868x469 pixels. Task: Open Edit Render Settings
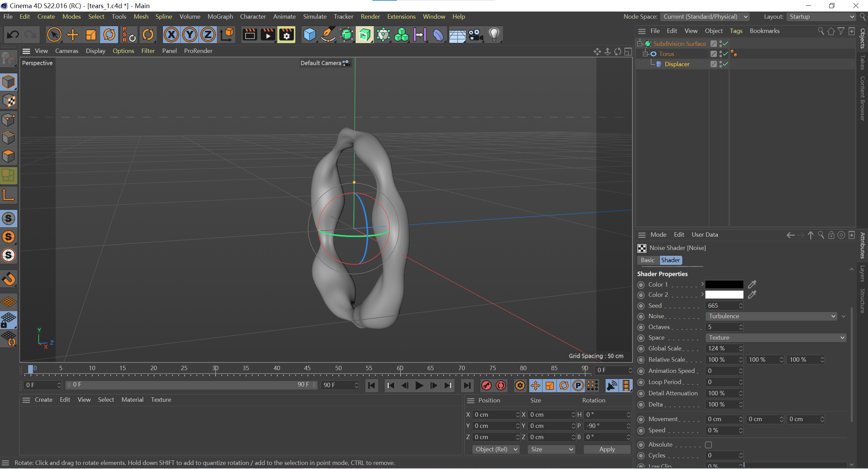click(286, 35)
